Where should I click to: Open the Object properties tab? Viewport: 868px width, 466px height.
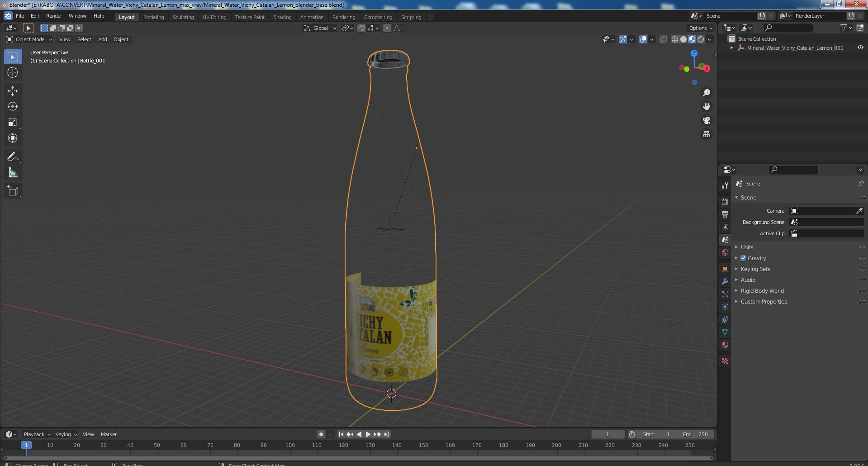tap(725, 269)
